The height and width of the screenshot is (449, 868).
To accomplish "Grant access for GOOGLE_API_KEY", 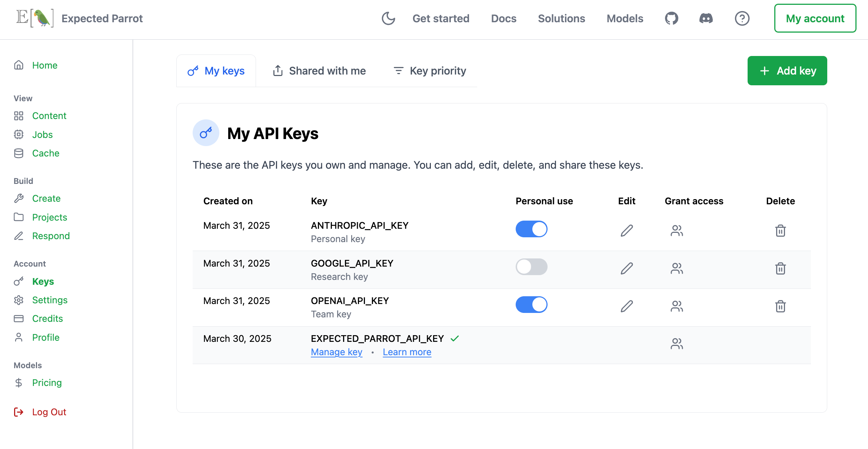I will pyautogui.click(x=676, y=268).
